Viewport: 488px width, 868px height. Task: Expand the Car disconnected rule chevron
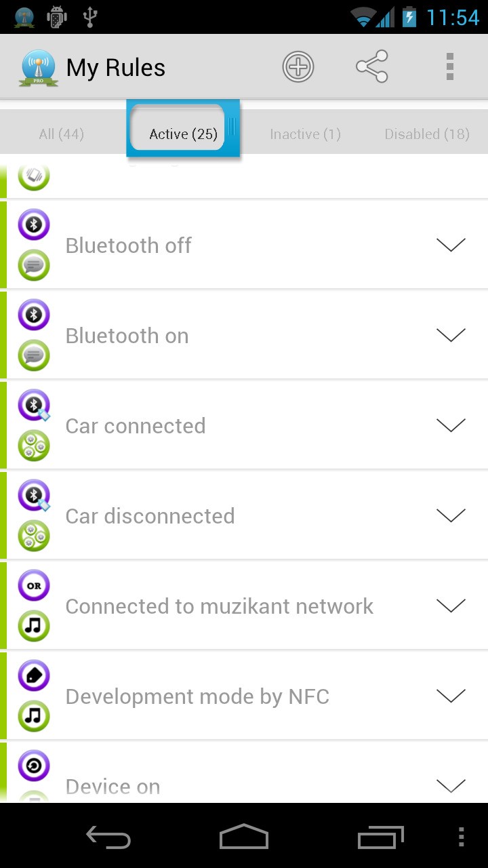tap(451, 515)
